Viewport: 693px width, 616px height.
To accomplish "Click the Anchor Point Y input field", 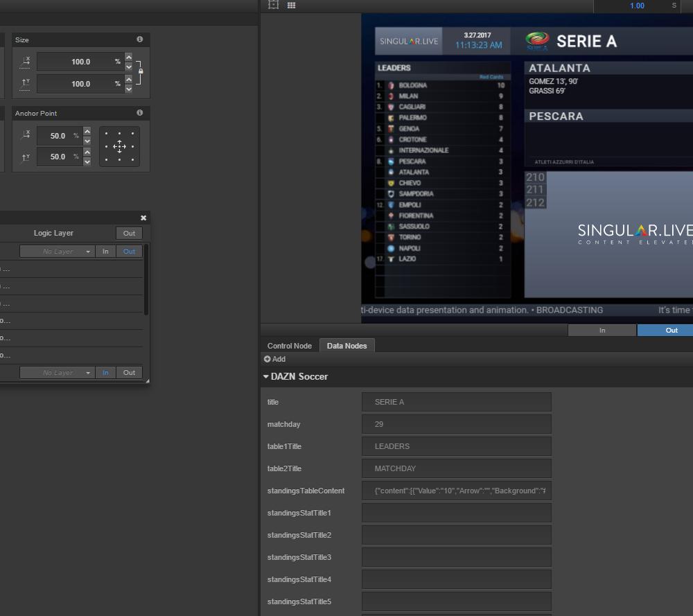I will [60, 157].
